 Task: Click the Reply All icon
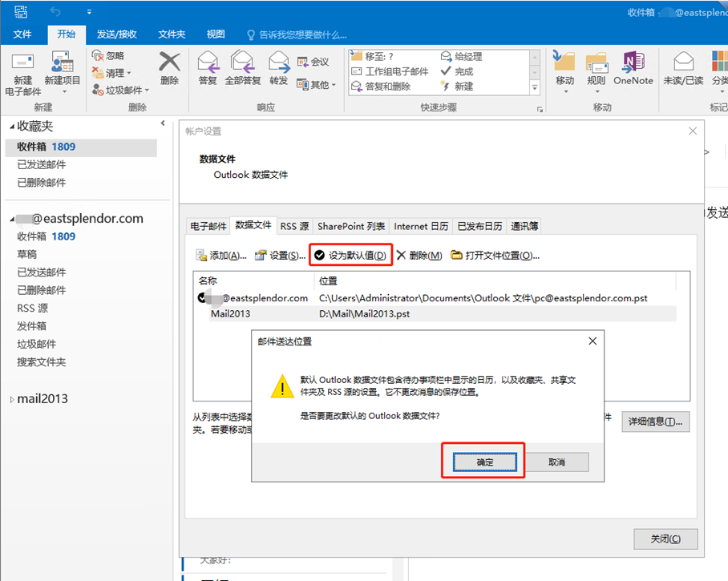pos(242,64)
